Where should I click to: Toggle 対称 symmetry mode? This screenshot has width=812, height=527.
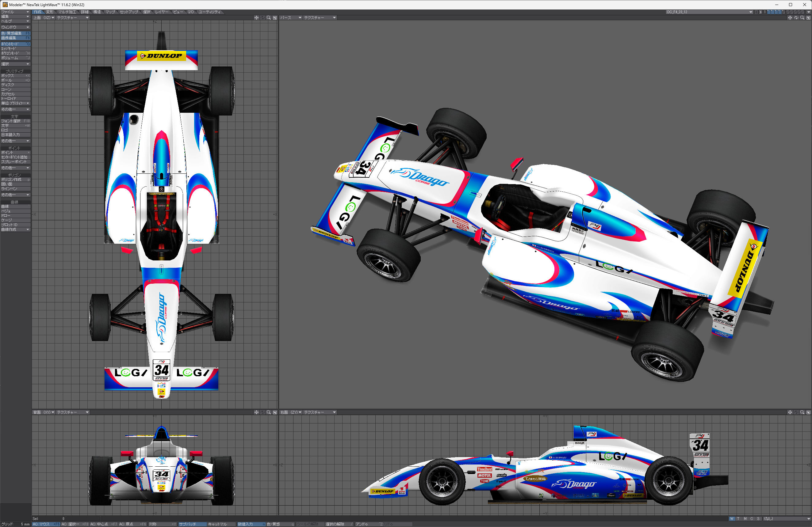(x=163, y=524)
